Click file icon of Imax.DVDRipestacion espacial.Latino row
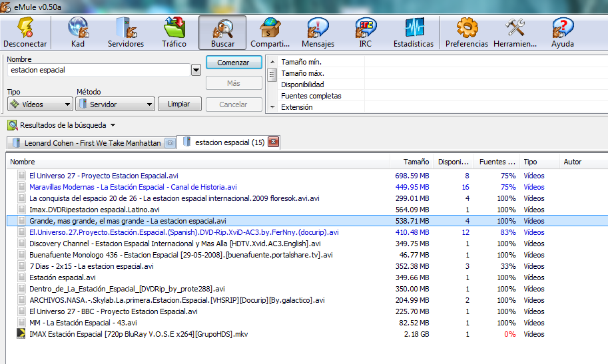 coord(21,210)
